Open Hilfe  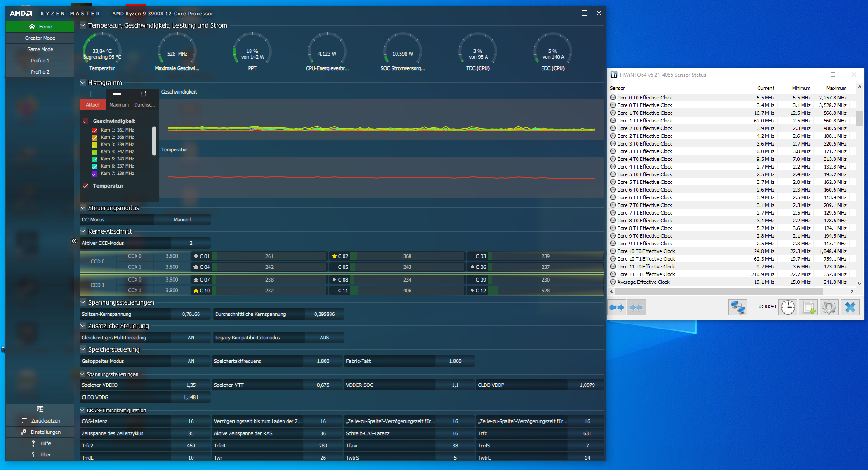tap(40, 443)
